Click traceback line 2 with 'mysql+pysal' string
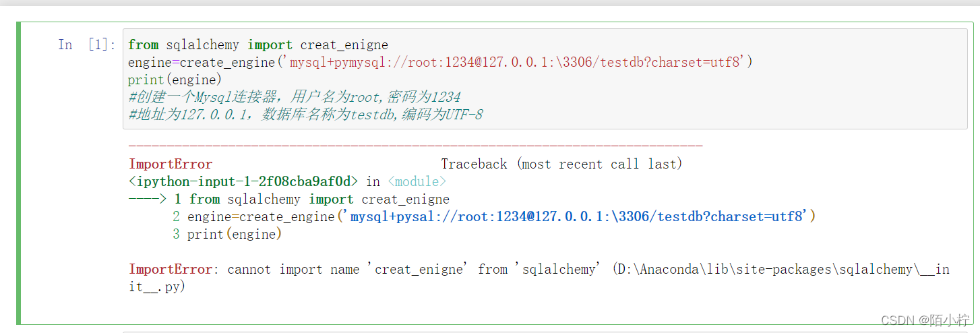 pos(494,217)
